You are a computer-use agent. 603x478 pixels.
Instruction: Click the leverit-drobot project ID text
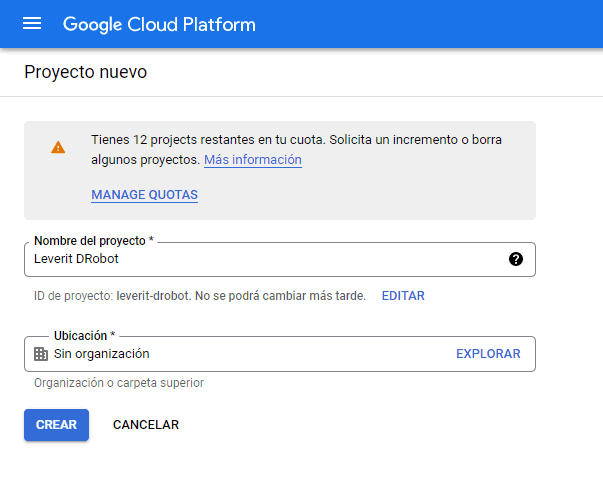[153, 296]
